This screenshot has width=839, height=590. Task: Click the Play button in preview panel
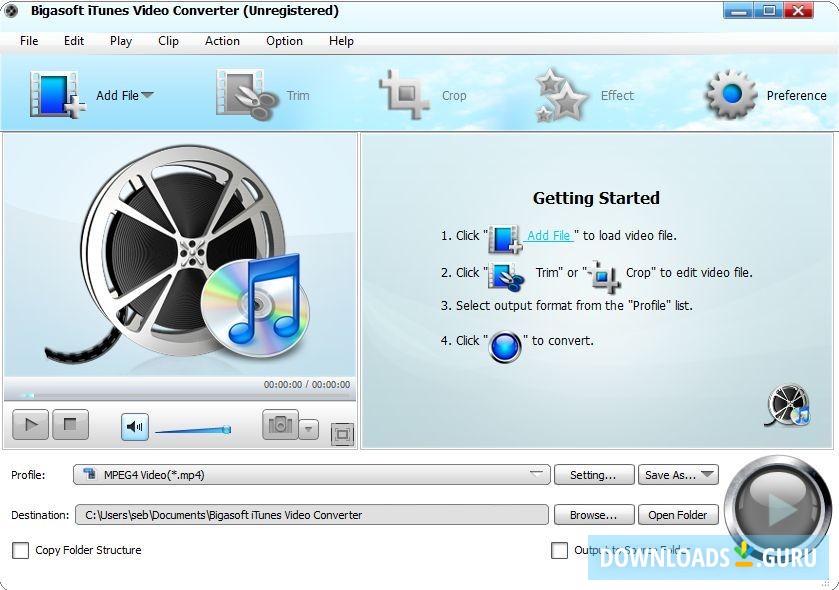30,425
